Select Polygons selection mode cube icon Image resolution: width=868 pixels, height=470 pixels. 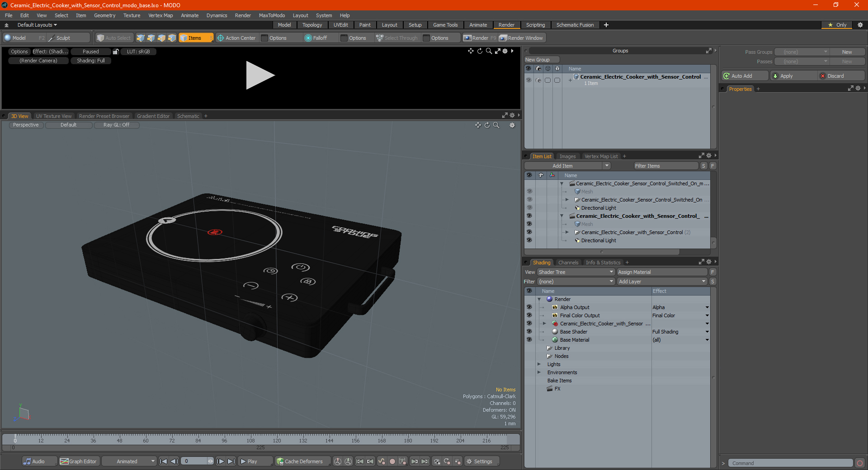click(x=161, y=38)
